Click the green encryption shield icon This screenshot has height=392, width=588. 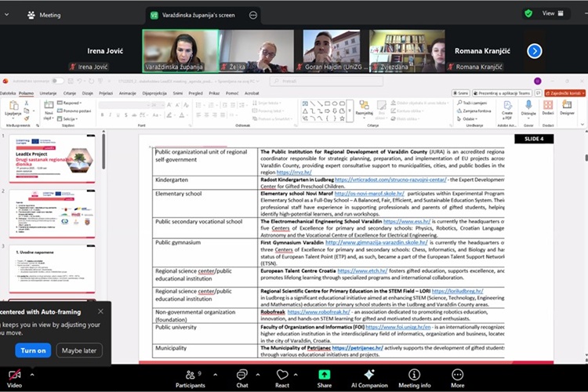(528, 13)
